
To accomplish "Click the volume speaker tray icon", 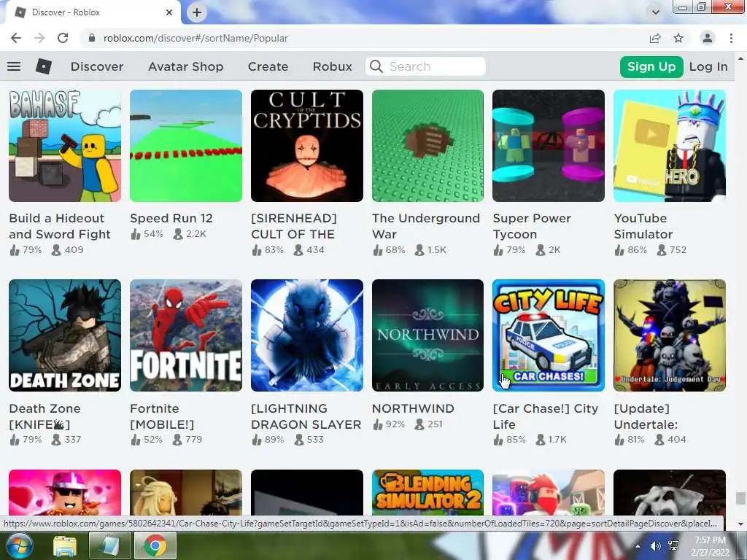I will [656, 545].
